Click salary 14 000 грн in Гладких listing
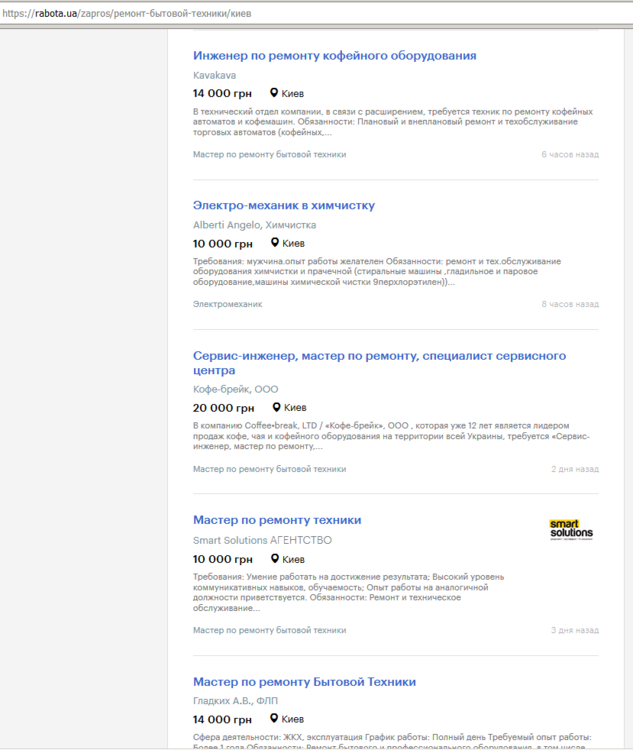 point(222,719)
